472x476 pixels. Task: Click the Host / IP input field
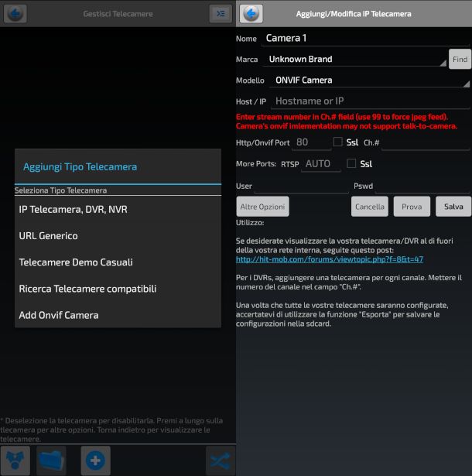click(370, 101)
